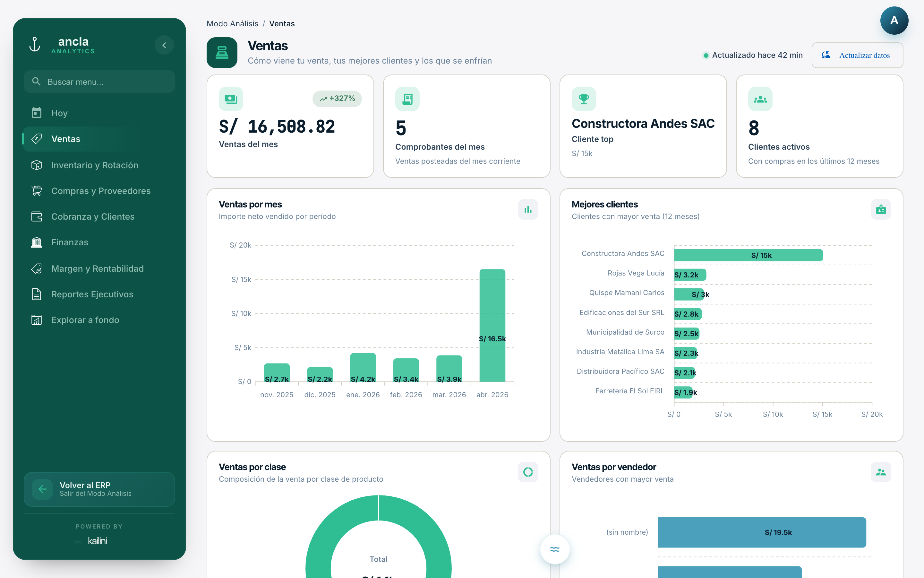This screenshot has width=924, height=578.
Task: Click the Explorar chart icon
Action: click(37, 320)
